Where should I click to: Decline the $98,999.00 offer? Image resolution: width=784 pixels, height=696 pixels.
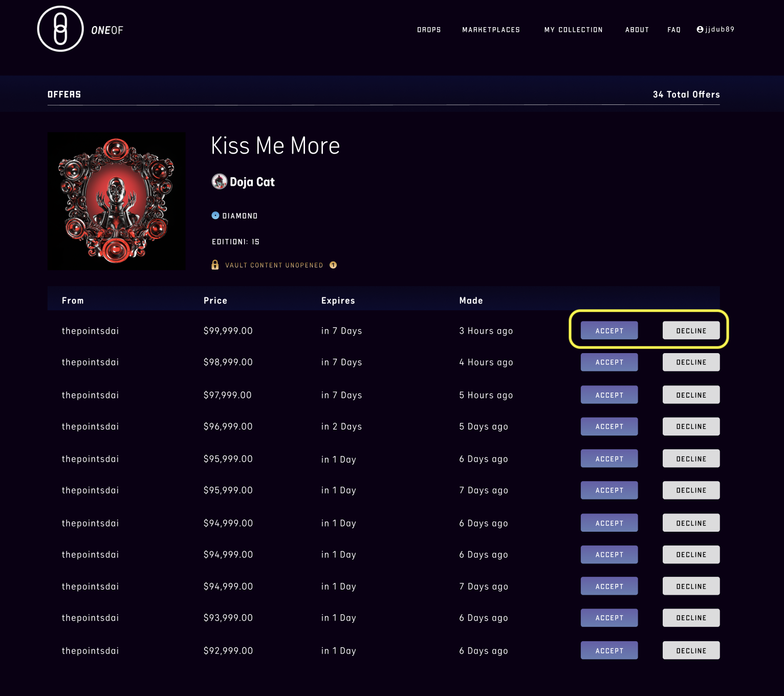click(x=691, y=362)
